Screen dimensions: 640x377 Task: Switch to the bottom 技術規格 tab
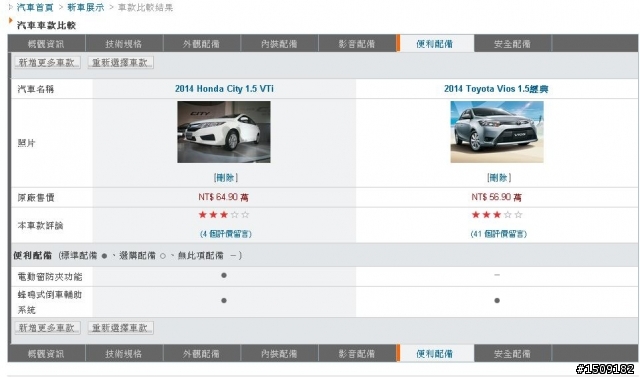click(124, 353)
